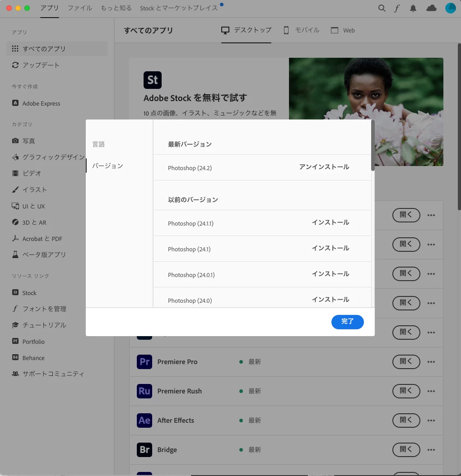Click インストール for Photoshop (24.0)

(x=331, y=299)
